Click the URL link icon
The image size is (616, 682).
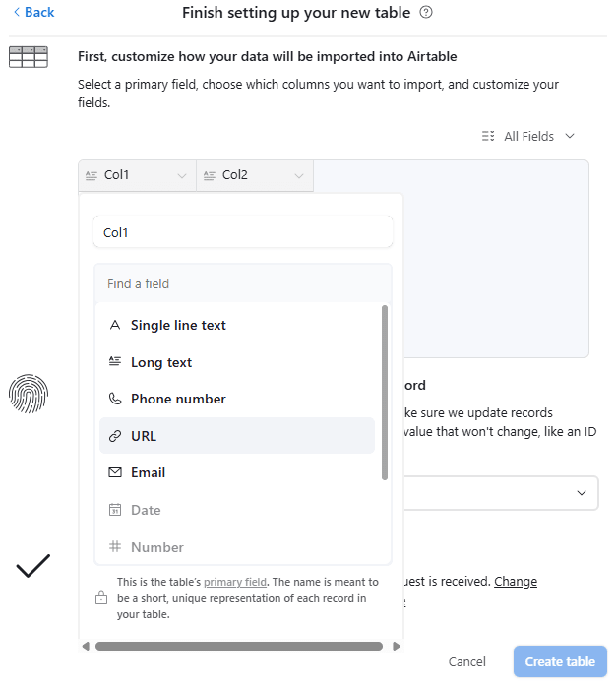[x=115, y=436]
